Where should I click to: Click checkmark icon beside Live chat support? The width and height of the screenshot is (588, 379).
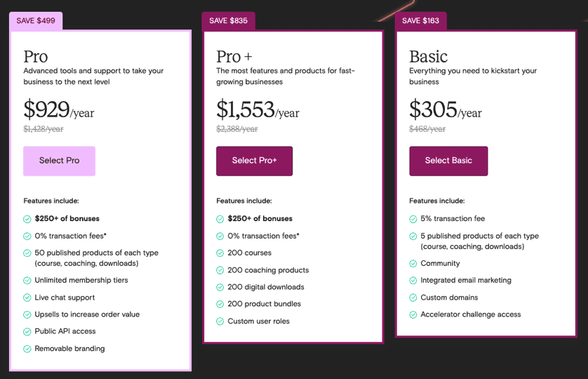tap(27, 298)
